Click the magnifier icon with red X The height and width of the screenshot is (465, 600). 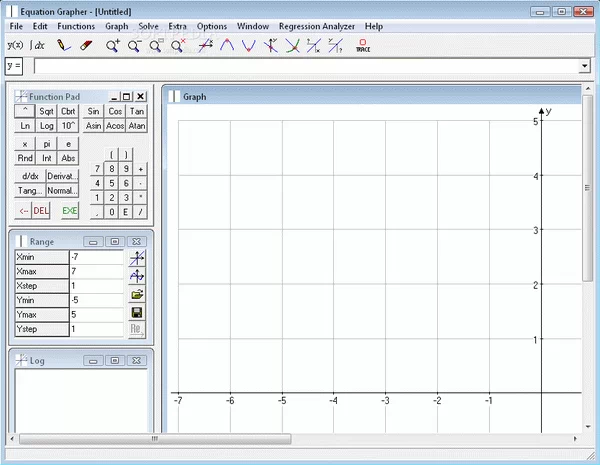[x=178, y=46]
